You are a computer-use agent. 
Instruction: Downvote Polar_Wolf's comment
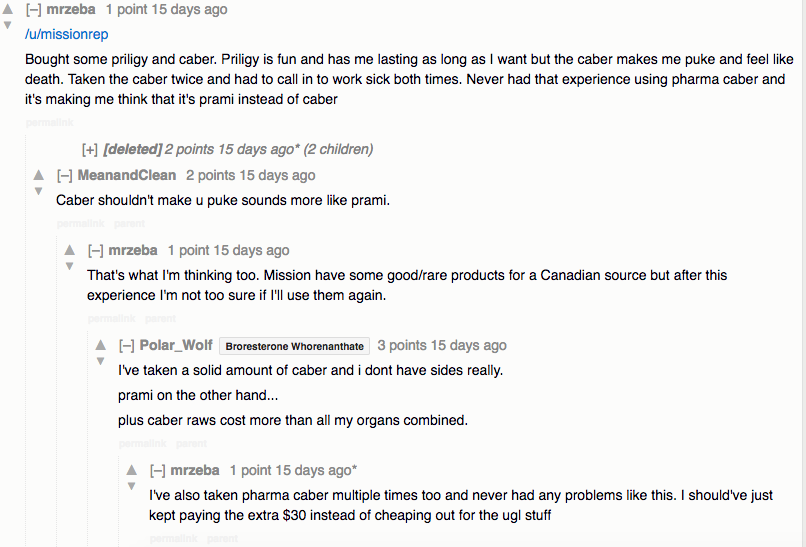coord(101,361)
